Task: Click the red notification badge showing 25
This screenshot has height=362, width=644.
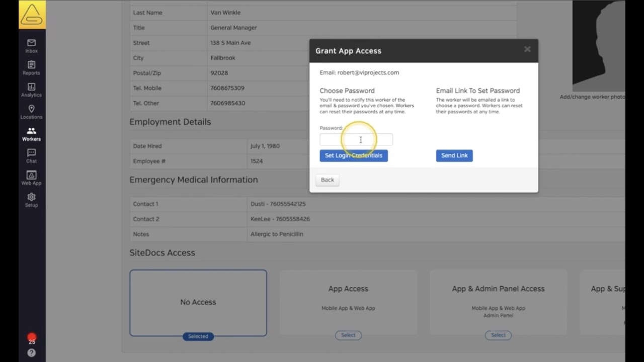Action: pyautogui.click(x=32, y=338)
